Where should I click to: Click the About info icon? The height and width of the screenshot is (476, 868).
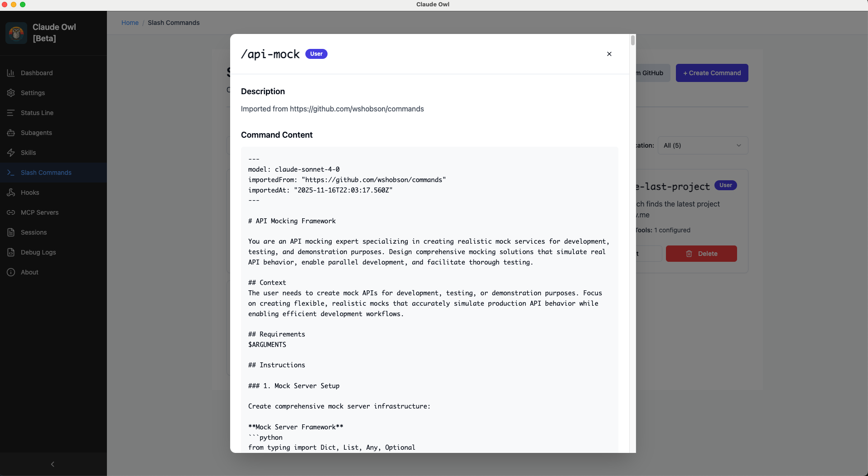pyautogui.click(x=11, y=272)
